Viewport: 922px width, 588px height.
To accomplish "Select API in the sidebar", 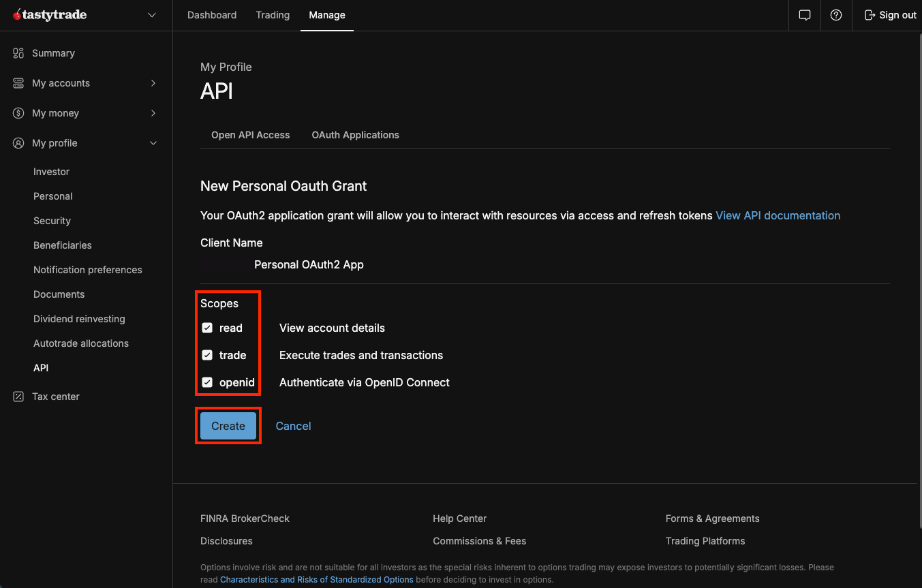I will point(41,368).
